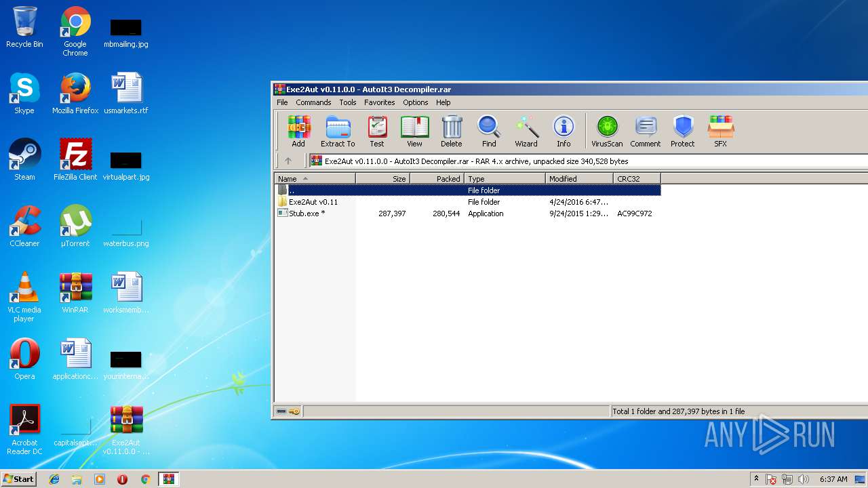Screen dimensions: 868x488
Task: Open the Options menu
Action: tap(416, 102)
